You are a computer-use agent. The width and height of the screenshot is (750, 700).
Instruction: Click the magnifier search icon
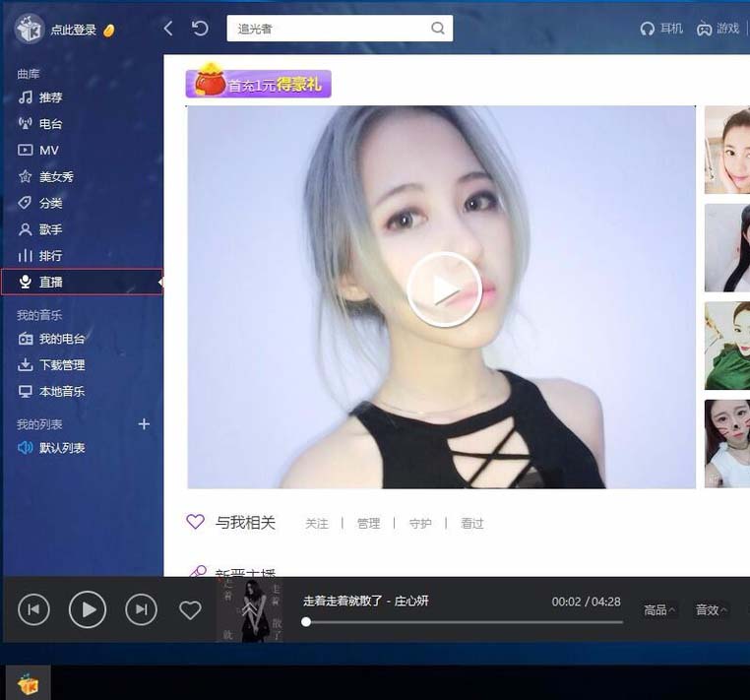[x=437, y=29]
